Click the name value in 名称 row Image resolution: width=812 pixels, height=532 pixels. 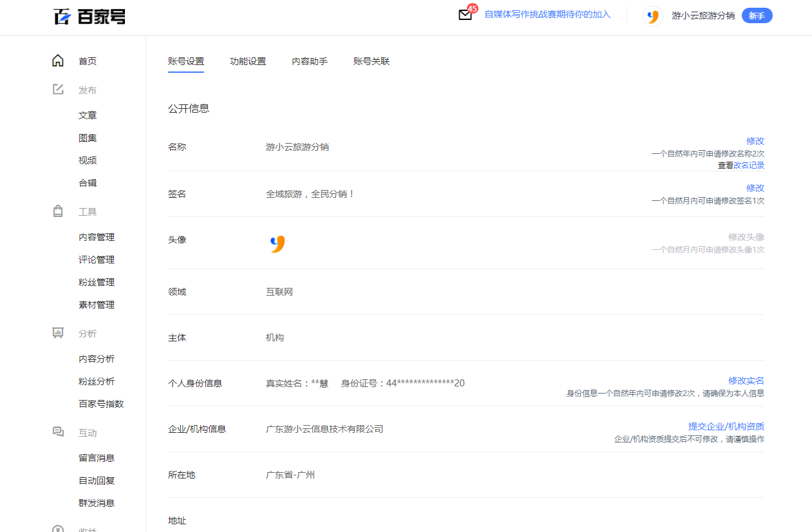297,147
